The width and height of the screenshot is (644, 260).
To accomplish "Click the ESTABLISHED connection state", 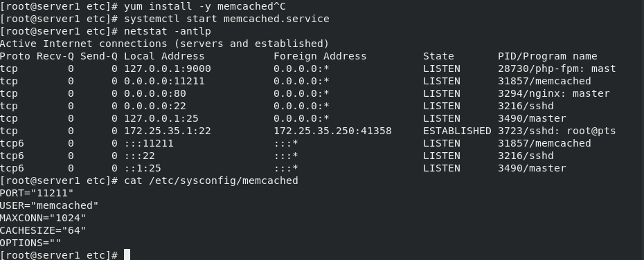I will click(457, 131).
